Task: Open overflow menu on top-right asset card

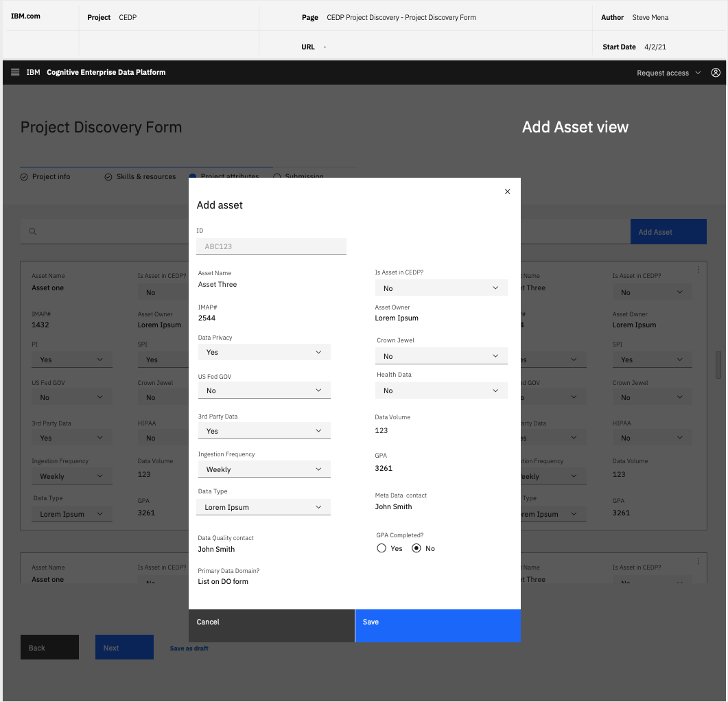Action: (x=698, y=270)
